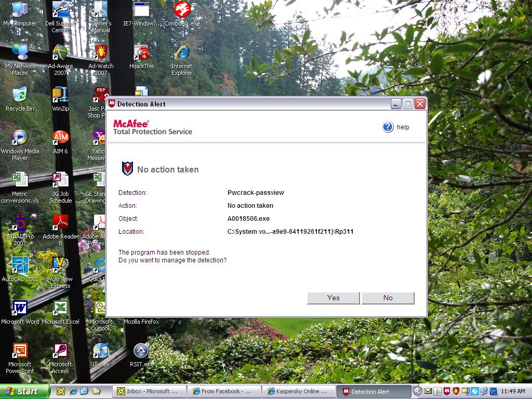Viewport: 532px width, 399px height.
Task: Select the RSIT.exe desktop icon
Action: (141, 355)
